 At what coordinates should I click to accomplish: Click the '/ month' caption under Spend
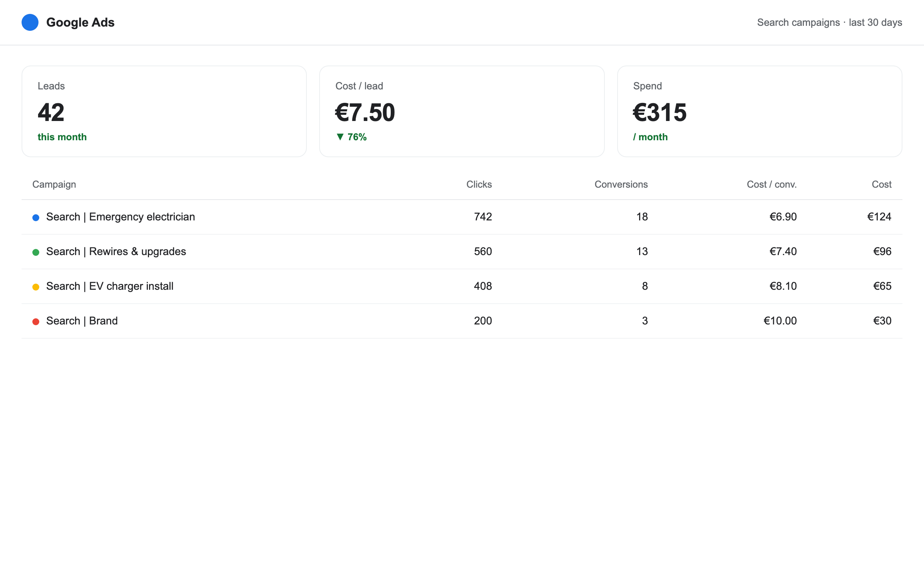pos(650,137)
